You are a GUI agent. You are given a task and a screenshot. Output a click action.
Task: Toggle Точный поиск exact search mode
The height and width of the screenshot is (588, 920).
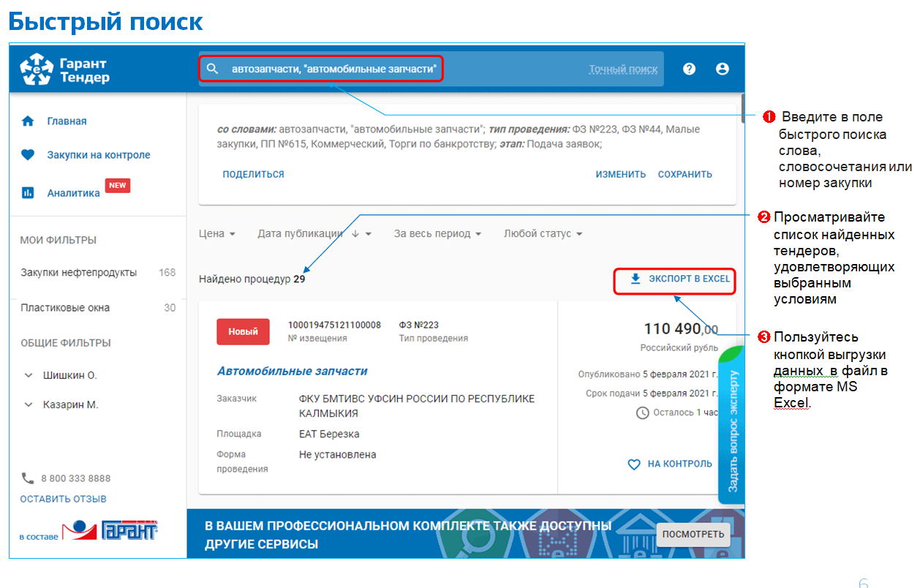(x=623, y=69)
